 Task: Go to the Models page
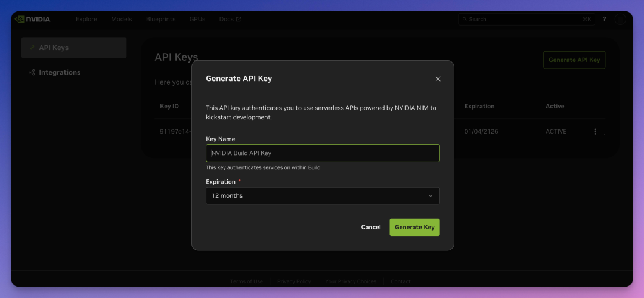121,19
